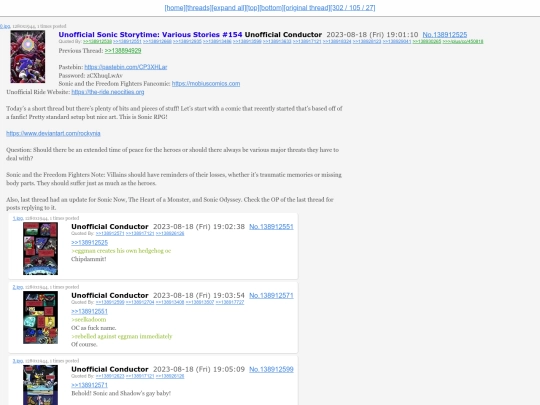Click timestamp 2023-08-18 (Fri) 19:01:10

[372, 34]
